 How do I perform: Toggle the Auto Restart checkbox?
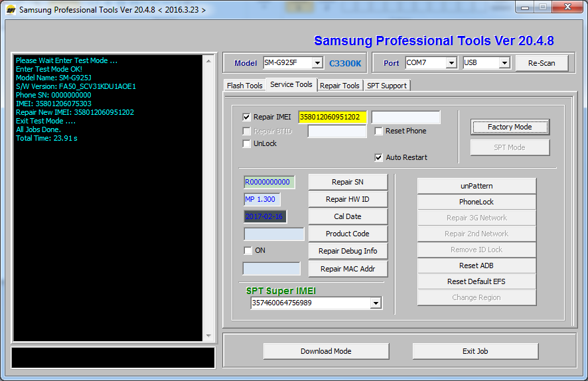click(x=379, y=157)
